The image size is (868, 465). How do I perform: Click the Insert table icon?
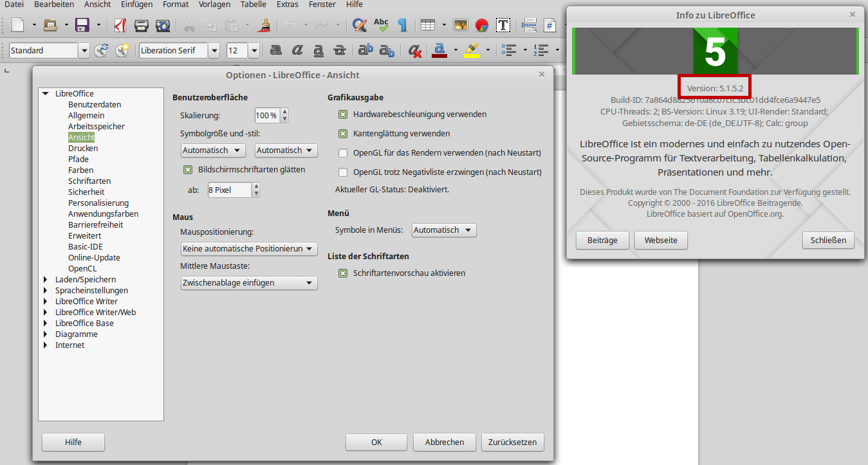[428, 25]
